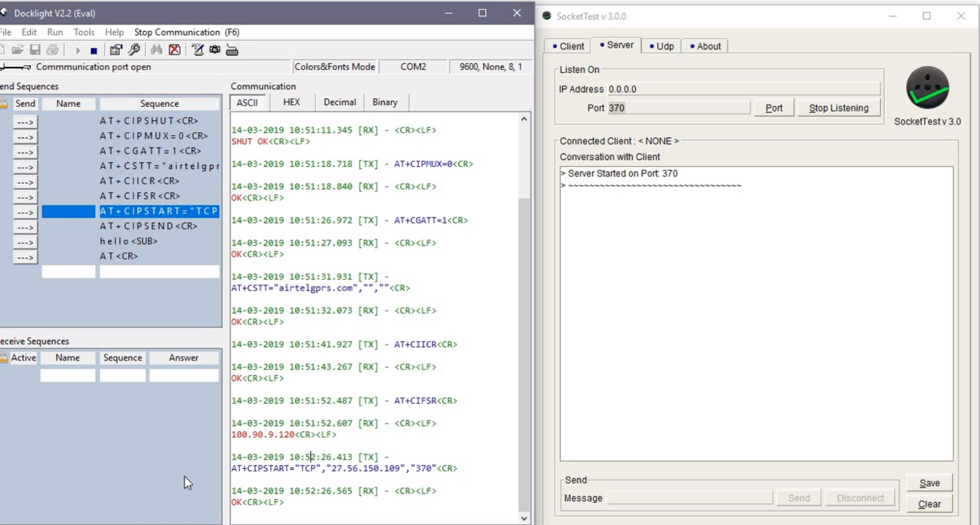Open the Run menu in Docklight
Image resolution: width=980 pixels, height=525 pixels.
point(55,32)
